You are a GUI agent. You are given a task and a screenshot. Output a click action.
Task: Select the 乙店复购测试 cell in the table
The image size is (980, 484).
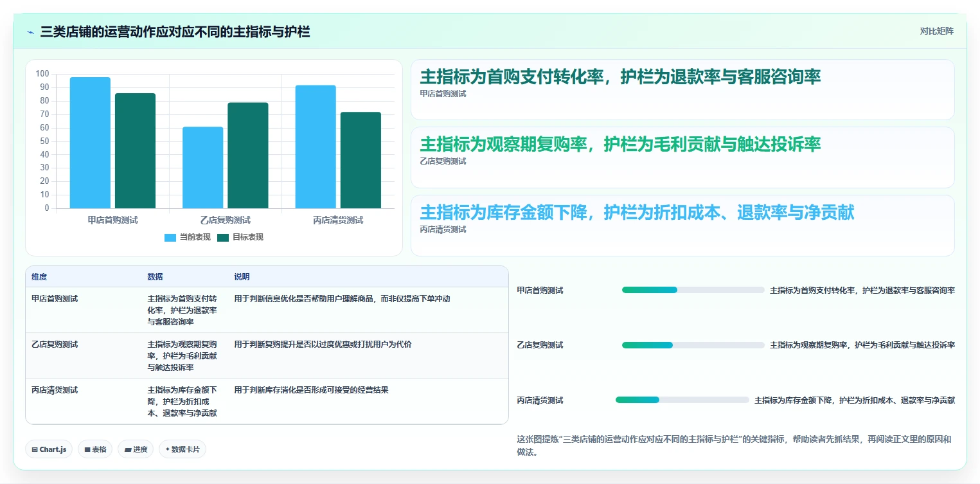pos(55,345)
